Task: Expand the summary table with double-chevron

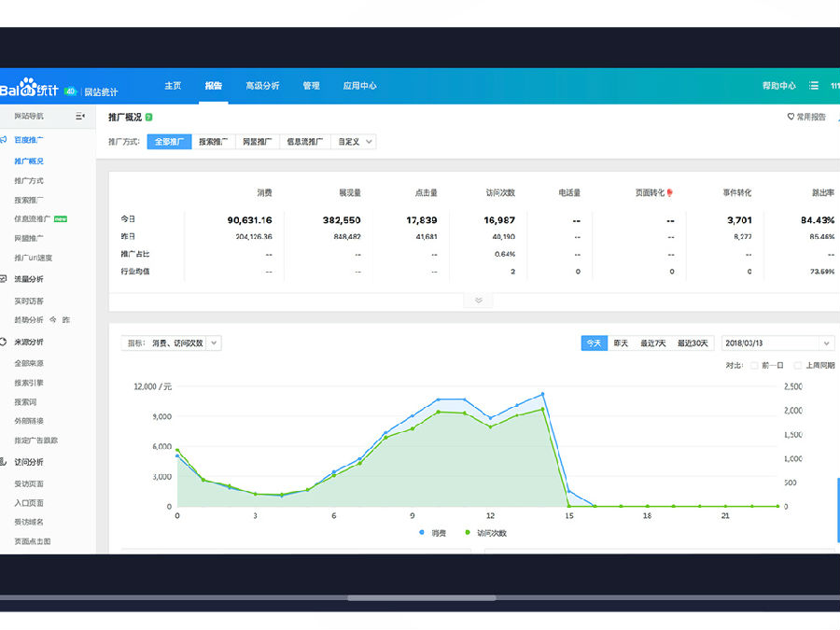Action: click(478, 301)
